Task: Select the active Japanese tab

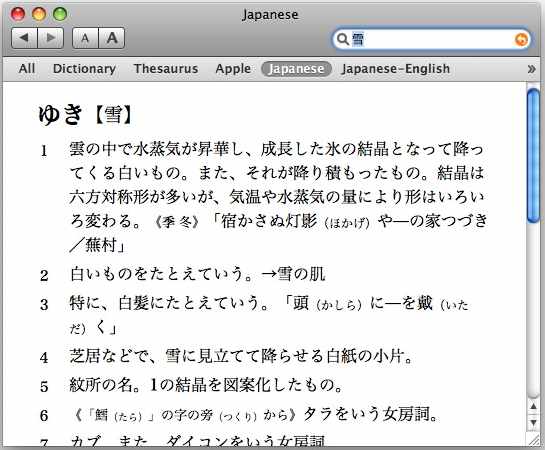Action: 296,69
